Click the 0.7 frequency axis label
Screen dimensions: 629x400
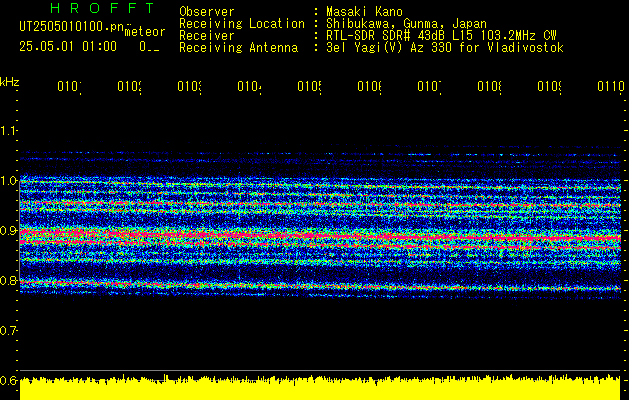tap(8, 331)
